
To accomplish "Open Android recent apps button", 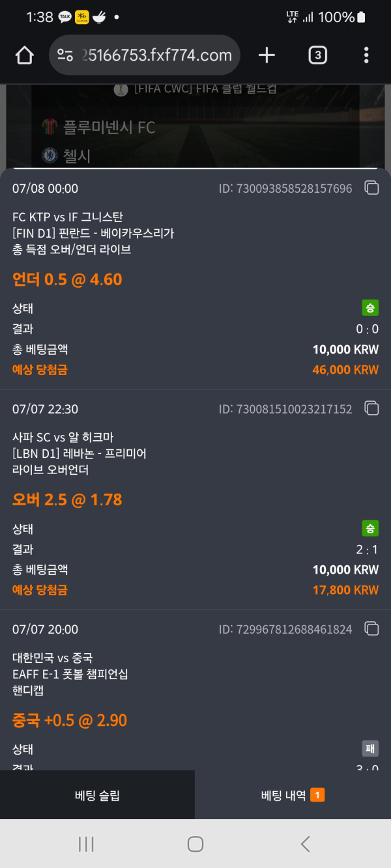I will (x=86, y=844).
